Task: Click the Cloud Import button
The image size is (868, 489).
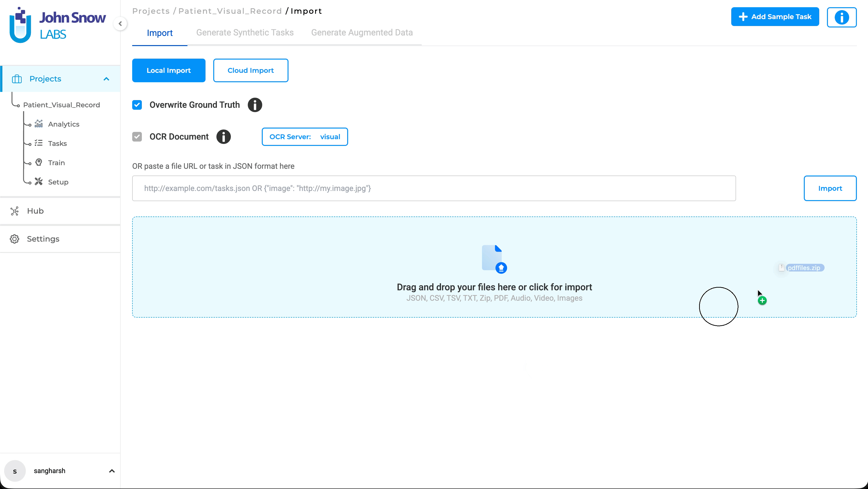Action: point(250,70)
